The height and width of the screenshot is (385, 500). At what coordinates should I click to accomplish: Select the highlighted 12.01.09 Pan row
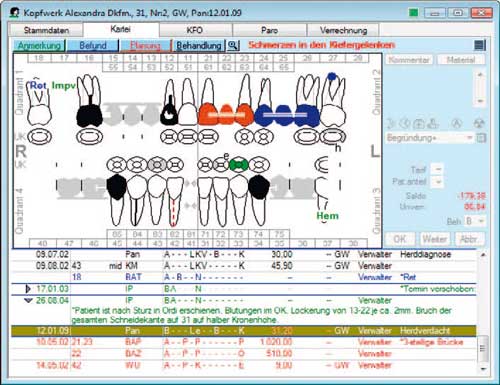coord(244,331)
